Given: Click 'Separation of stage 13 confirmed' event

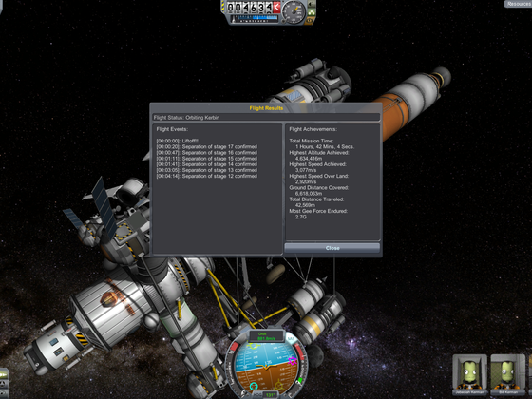Looking at the screenshot, I should click(207, 170).
